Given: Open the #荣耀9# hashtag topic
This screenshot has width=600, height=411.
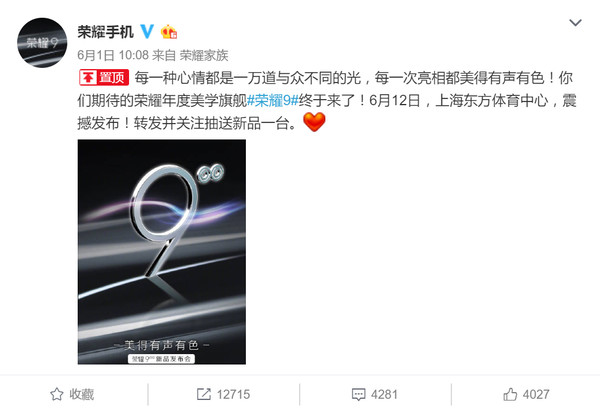Looking at the screenshot, I should coord(273,101).
